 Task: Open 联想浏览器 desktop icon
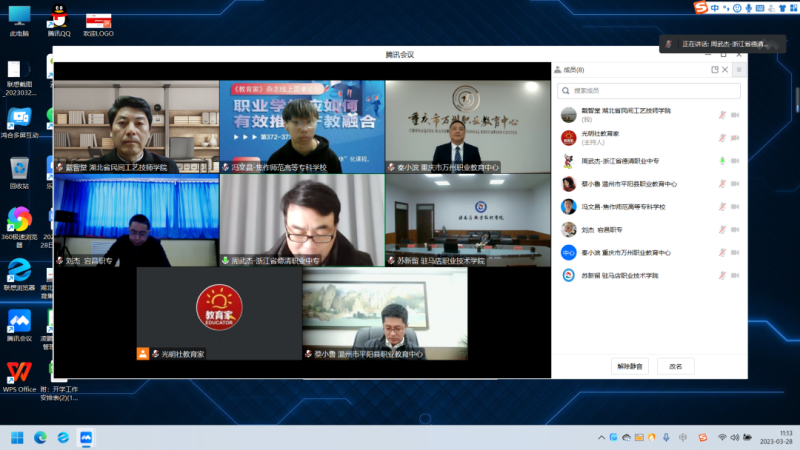pyautogui.click(x=19, y=274)
